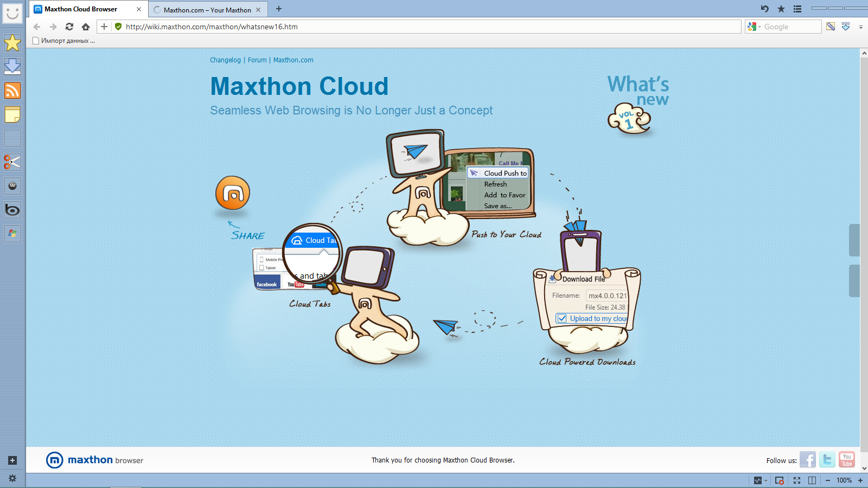This screenshot has height=488, width=868.
Task: Expand the Google search engine dropdown
Action: point(759,27)
